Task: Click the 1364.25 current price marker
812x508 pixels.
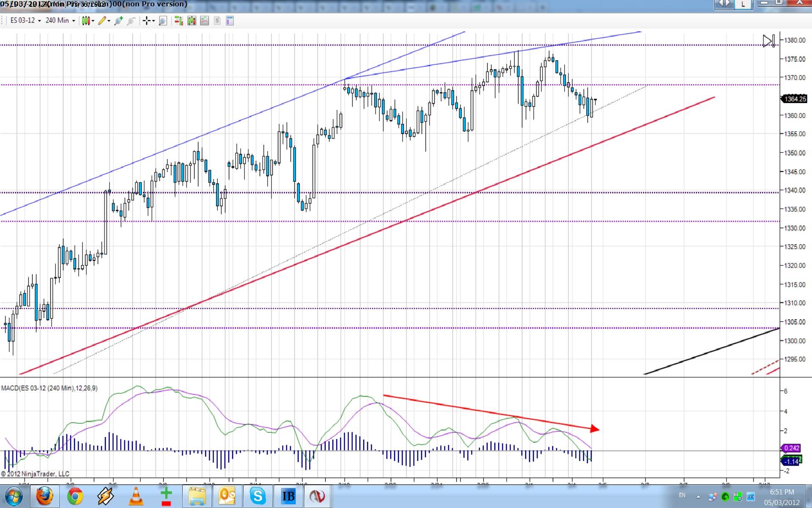Action: point(795,99)
